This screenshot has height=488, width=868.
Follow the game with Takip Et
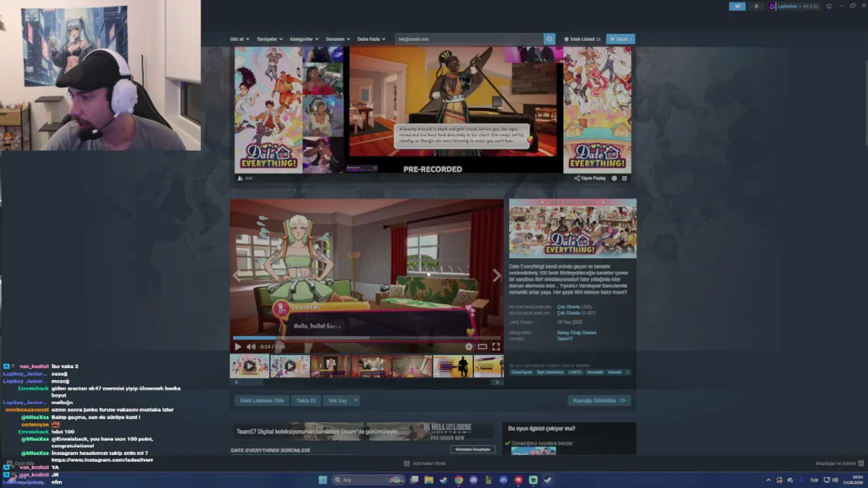pyautogui.click(x=306, y=401)
